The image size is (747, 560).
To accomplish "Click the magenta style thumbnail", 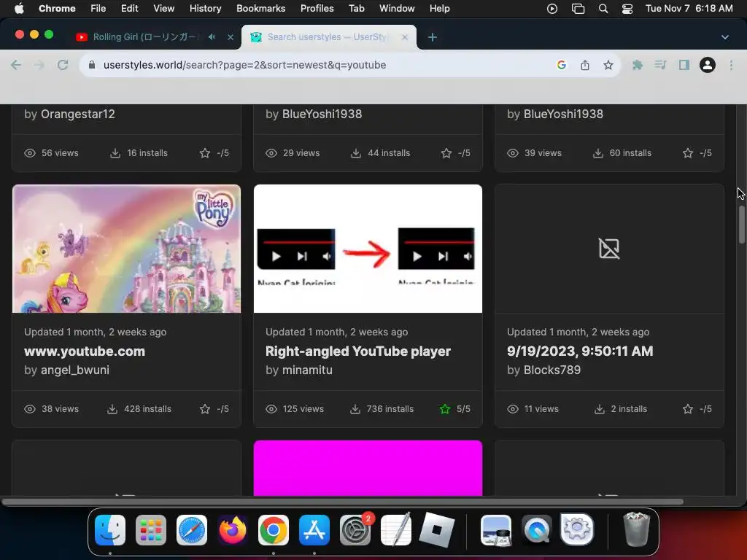I will point(368,468).
